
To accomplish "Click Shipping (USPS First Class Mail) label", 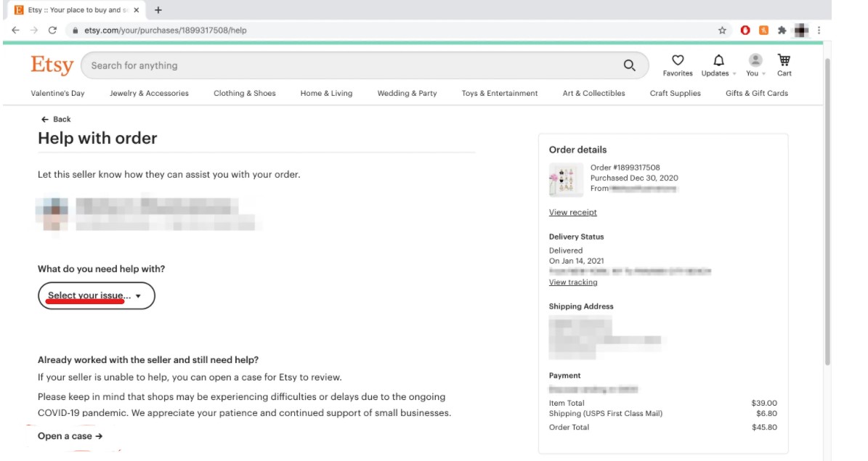I will [x=606, y=413].
